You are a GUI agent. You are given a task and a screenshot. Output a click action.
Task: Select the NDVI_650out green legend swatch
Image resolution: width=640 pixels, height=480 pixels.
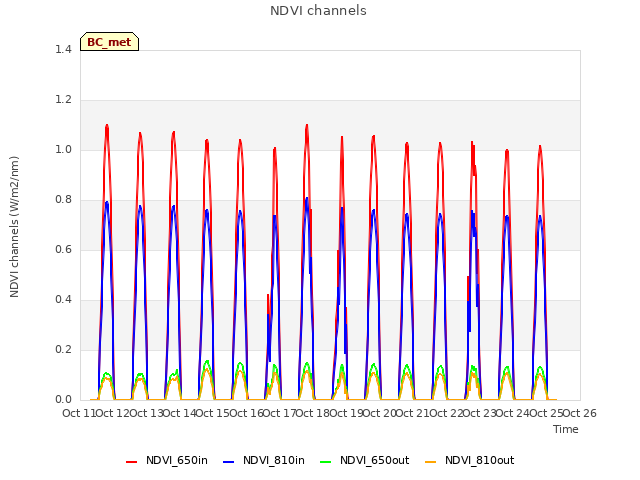326,462
